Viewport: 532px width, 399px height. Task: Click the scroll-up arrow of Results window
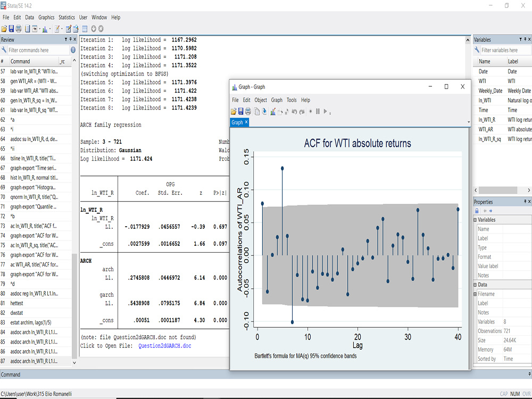click(x=468, y=40)
